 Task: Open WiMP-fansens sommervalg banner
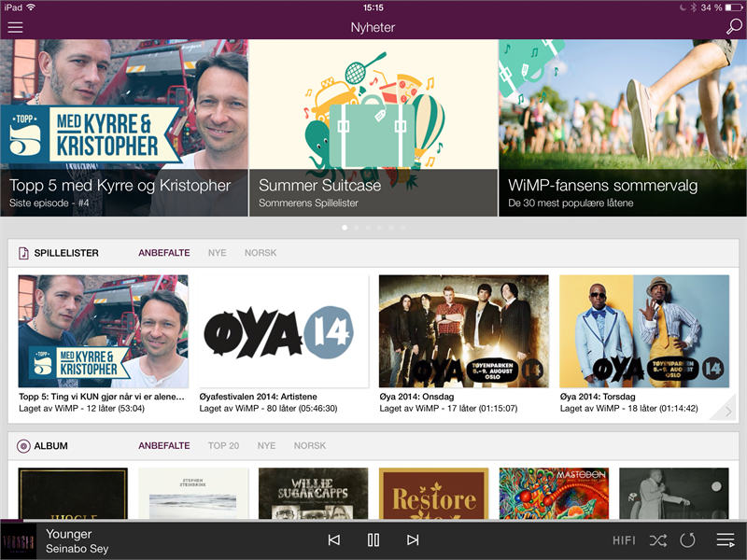[x=623, y=128]
